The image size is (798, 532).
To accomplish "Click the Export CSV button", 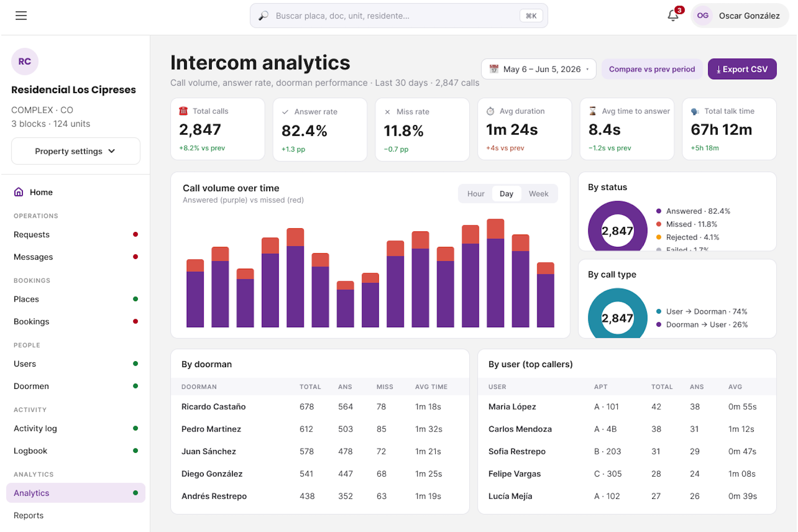I will (742, 69).
